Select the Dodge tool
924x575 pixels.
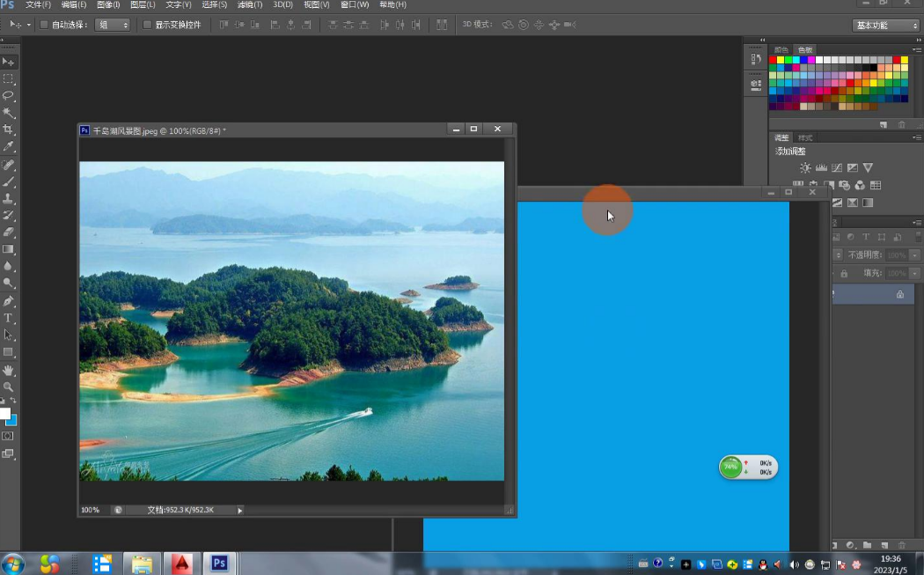(x=8, y=283)
